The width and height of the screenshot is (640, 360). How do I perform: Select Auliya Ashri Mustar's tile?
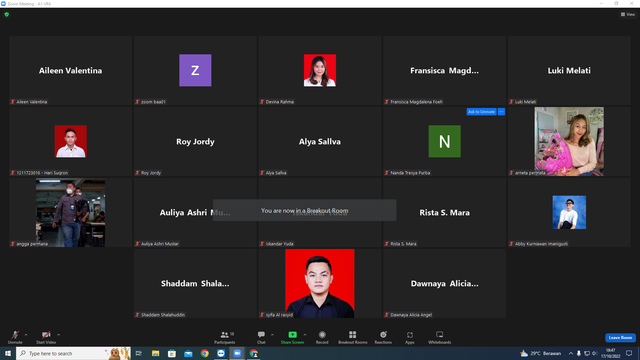click(x=195, y=212)
